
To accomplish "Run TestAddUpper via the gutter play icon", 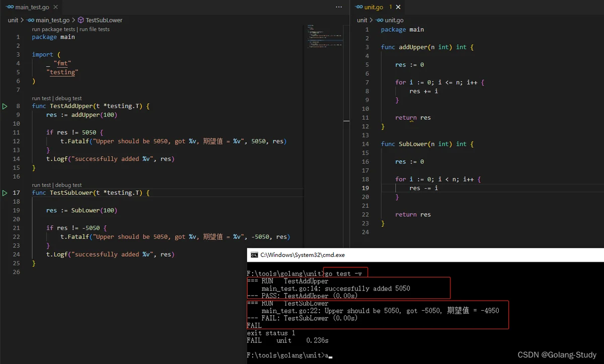I will click(5, 106).
